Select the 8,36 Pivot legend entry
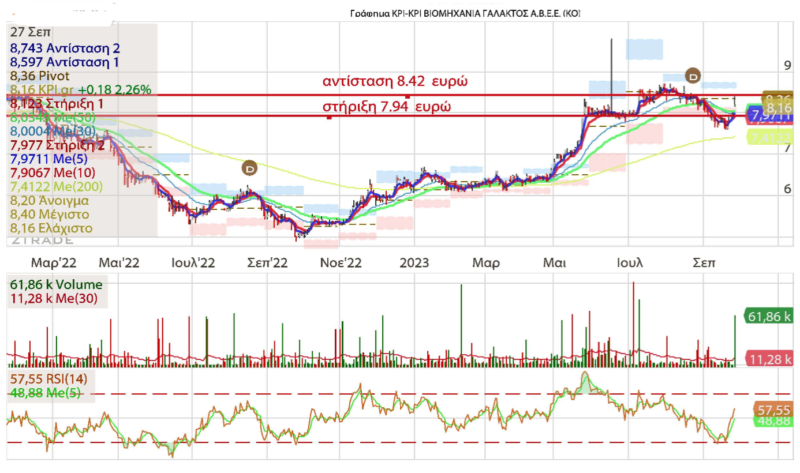The image size is (800, 473). point(39,75)
